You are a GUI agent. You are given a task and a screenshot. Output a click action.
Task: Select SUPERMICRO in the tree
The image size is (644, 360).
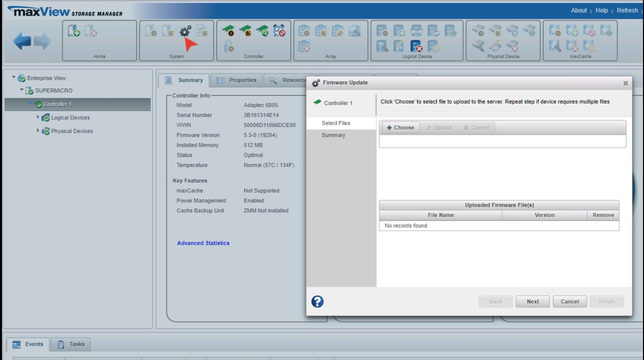click(x=54, y=91)
